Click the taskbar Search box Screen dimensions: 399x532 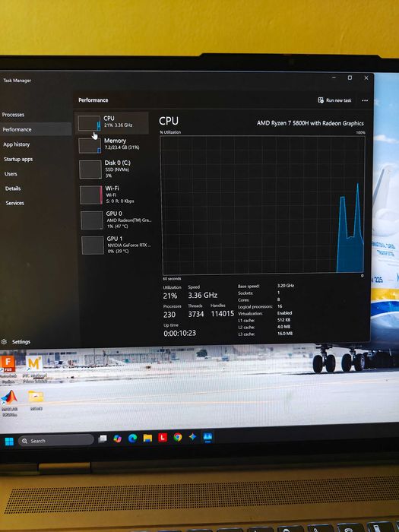pyautogui.click(x=56, y=440)
